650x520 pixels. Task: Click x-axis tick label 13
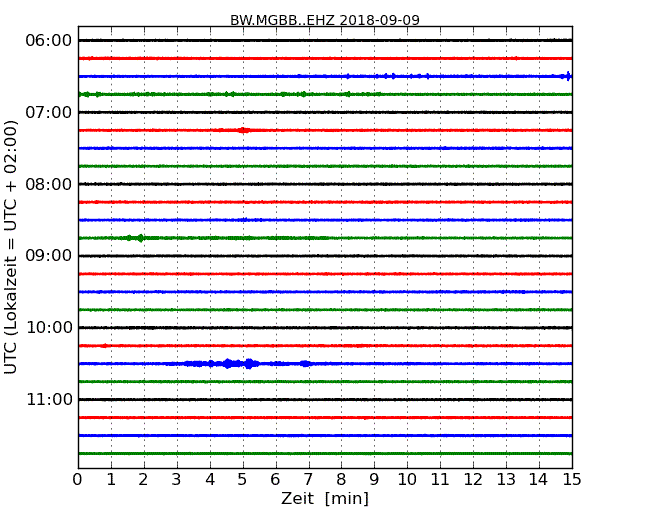[506, 479]
